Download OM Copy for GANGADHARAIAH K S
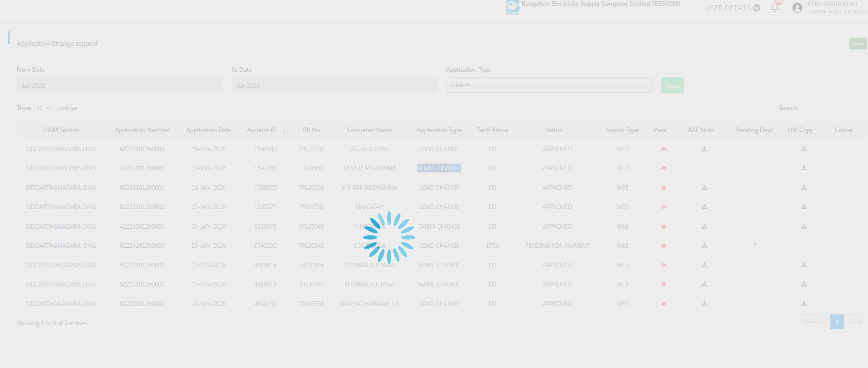 click(x=804, y=304)
